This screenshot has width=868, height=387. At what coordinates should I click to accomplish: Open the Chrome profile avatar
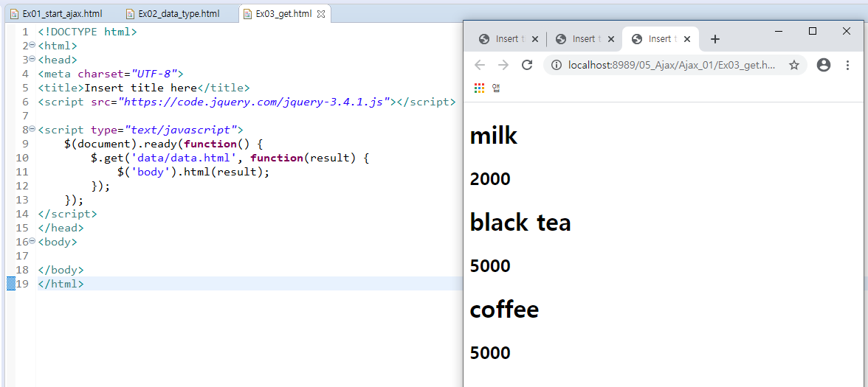(824, 65)
